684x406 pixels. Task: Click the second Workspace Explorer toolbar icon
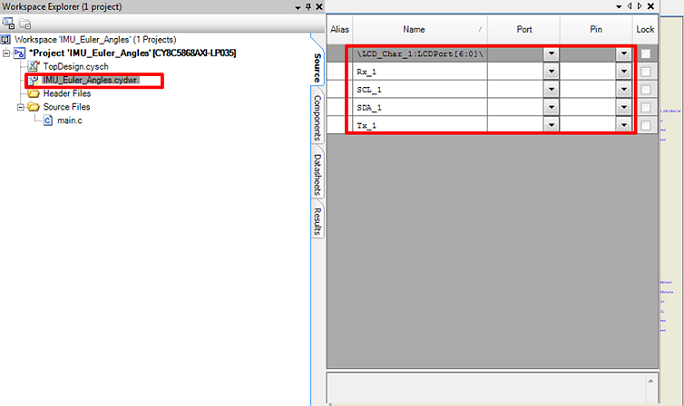click(23, 22)
